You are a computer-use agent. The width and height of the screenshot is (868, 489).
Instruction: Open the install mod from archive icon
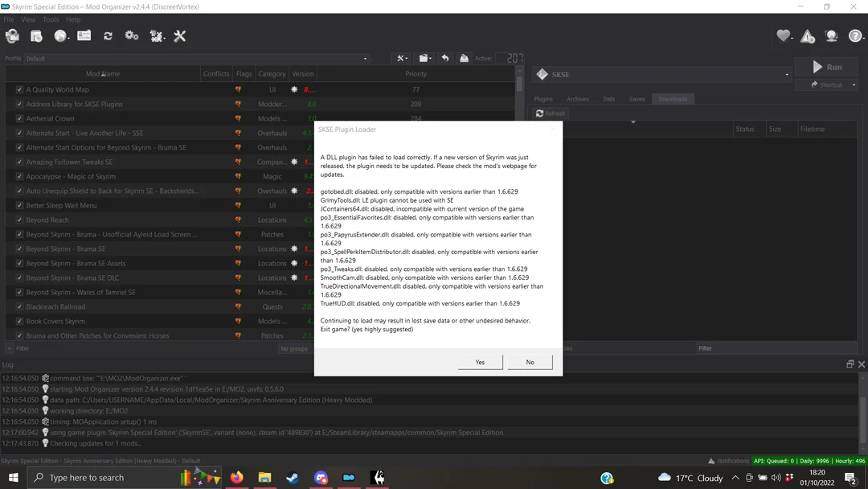pyautogui.click(x=12, y=36)
